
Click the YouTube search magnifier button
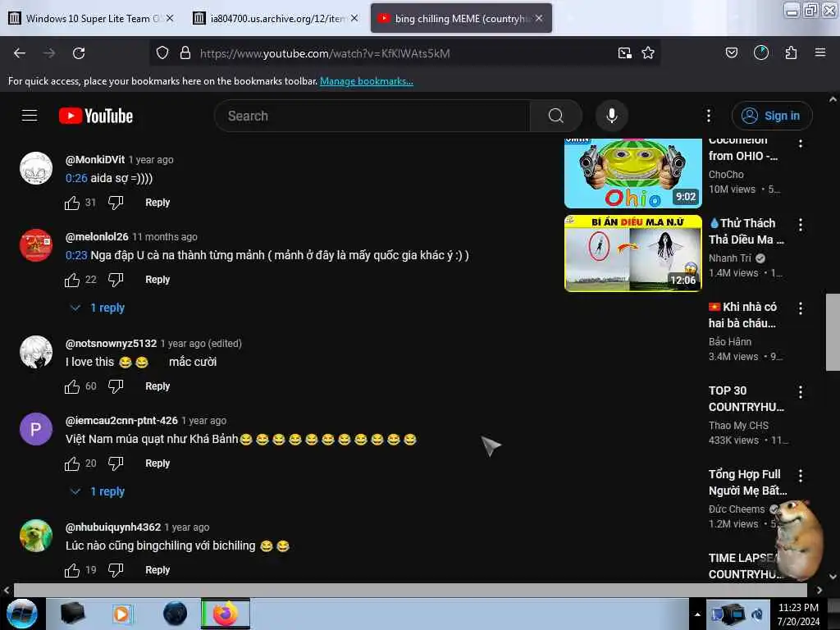[x=556, y=116]
